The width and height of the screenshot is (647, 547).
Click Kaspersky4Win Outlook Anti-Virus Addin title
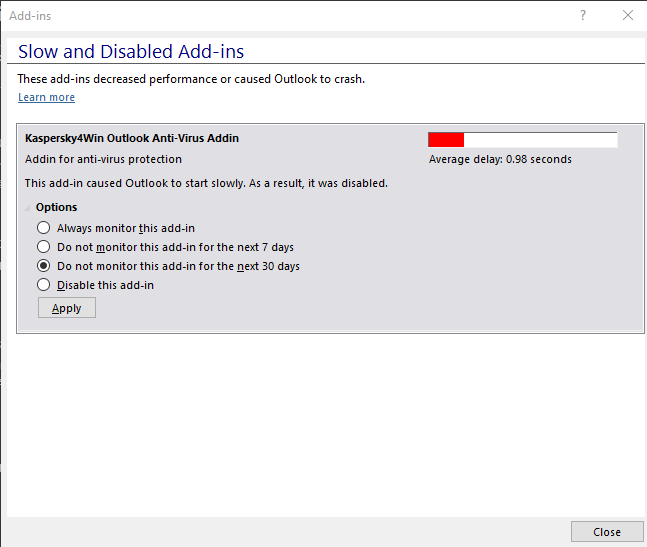(x=132, y=138)
